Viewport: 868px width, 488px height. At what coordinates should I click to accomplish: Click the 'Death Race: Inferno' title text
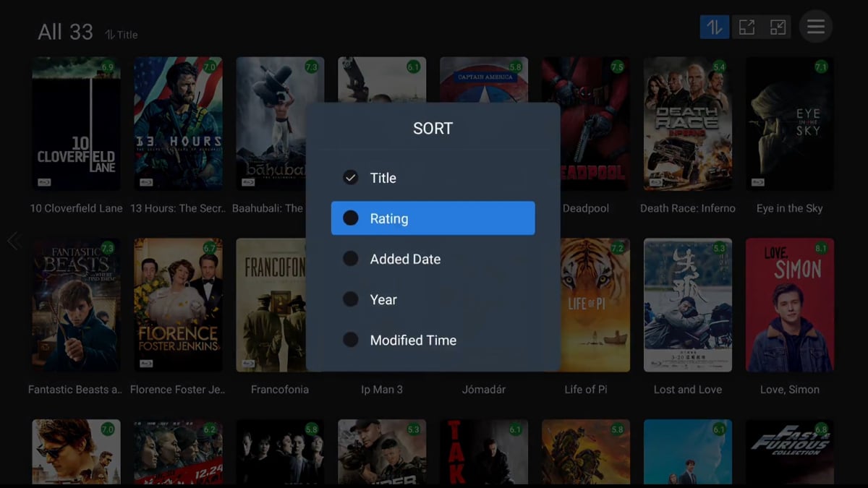point(688,208)
